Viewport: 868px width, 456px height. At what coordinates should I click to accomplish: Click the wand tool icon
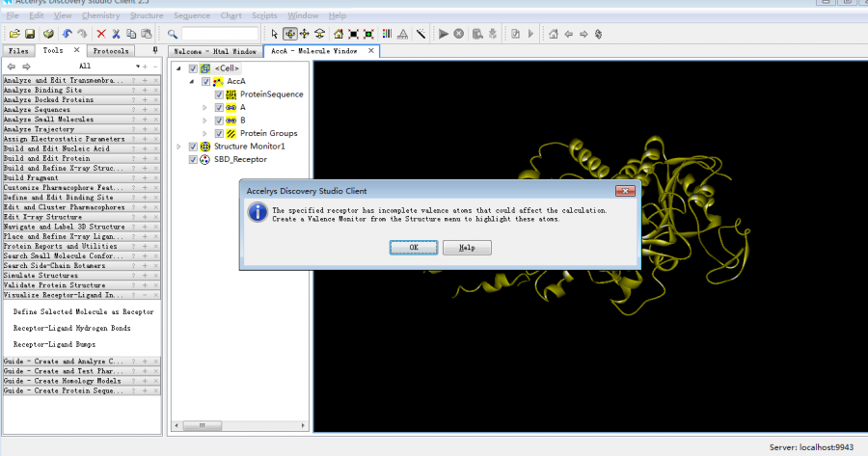tap(420, 34)
